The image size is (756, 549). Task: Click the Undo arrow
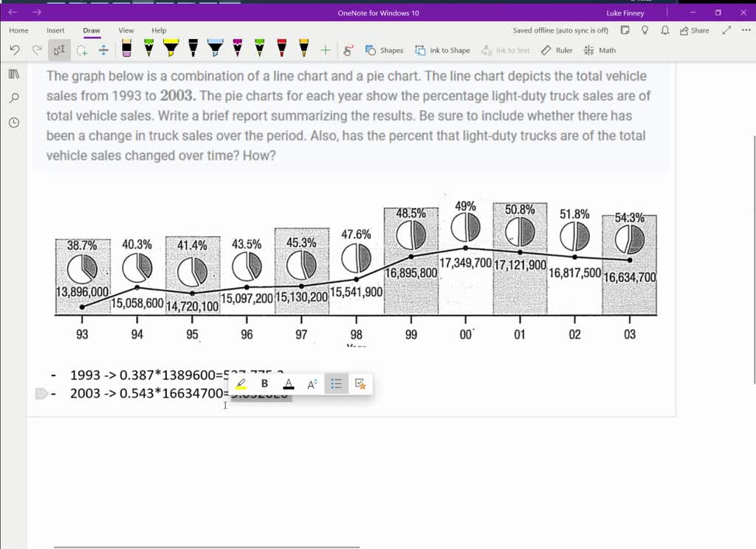pyautogui.click(x=14, y=50)
